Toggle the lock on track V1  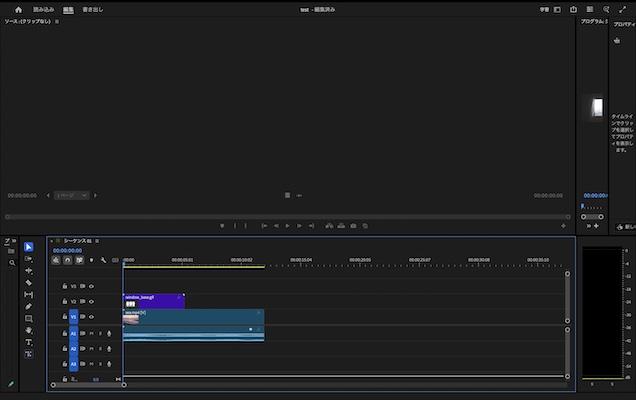pos(65,317)
